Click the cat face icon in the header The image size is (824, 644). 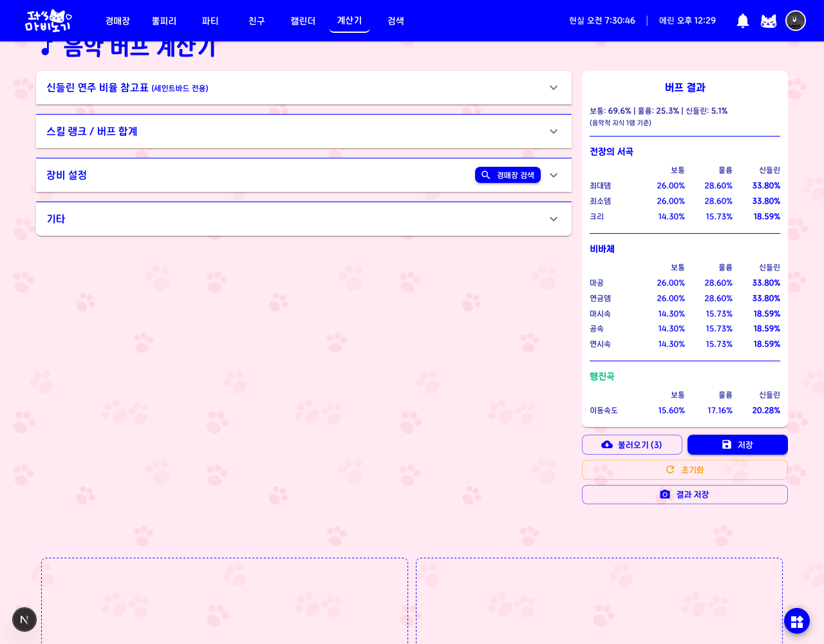(769, 21)
